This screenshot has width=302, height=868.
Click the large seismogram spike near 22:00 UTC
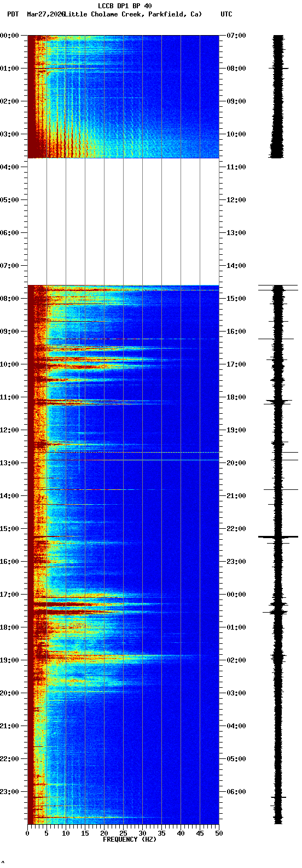(278, 537)
